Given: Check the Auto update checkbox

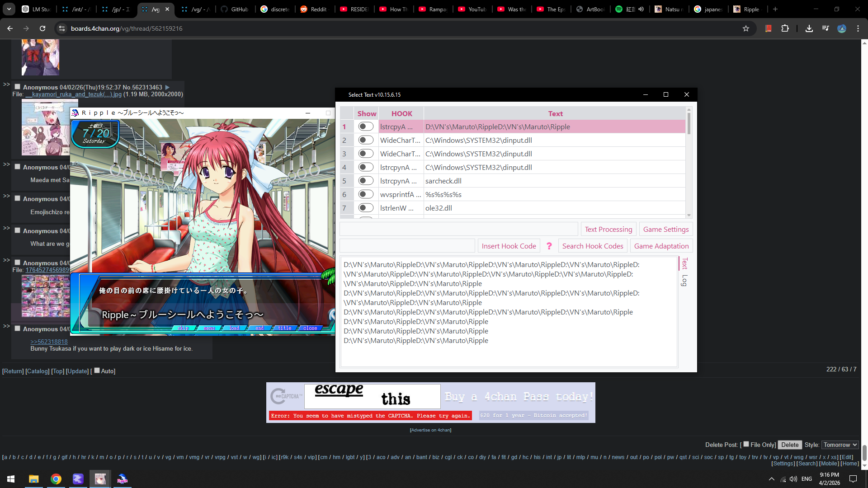Looking at the screenshot, I should coord(97,371).
